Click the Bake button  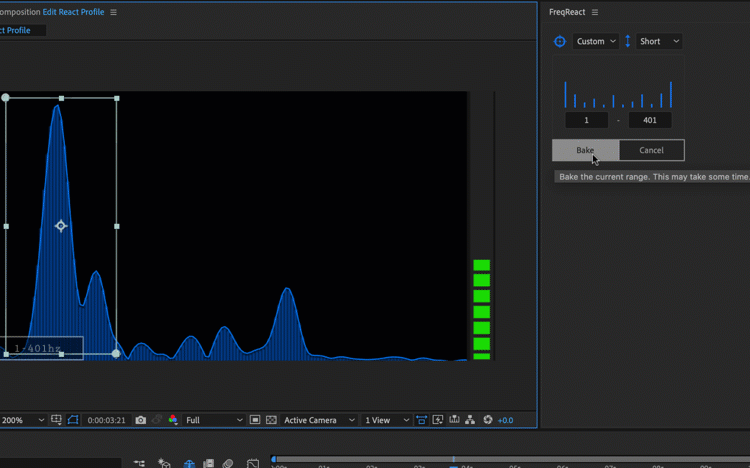(585, 150)
